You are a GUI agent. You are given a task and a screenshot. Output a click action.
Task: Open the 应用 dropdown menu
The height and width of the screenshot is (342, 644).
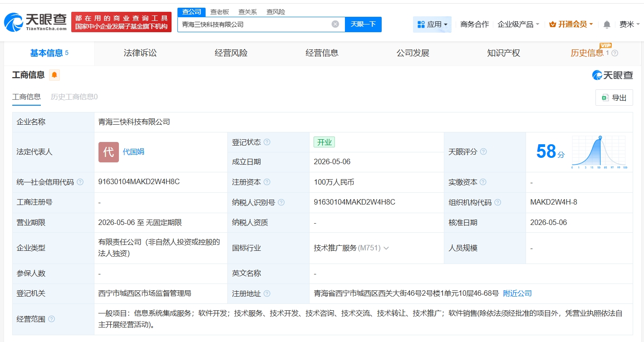(432, 24)
